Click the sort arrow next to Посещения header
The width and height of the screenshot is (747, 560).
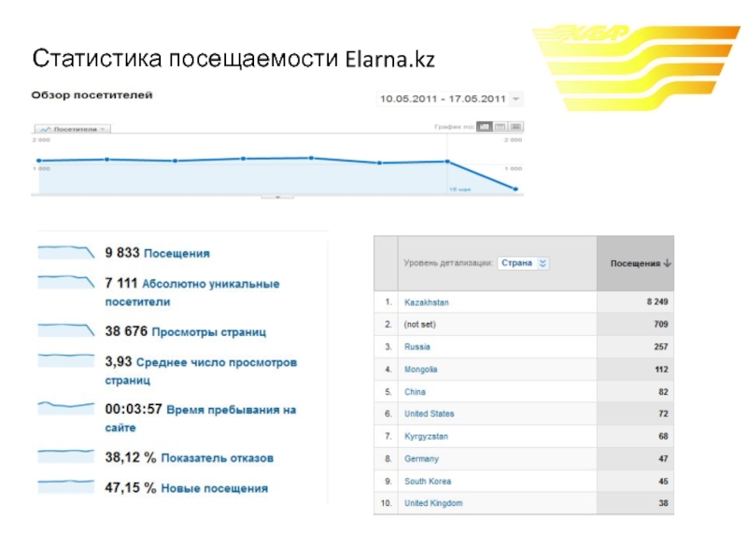[x=668, y=263]
